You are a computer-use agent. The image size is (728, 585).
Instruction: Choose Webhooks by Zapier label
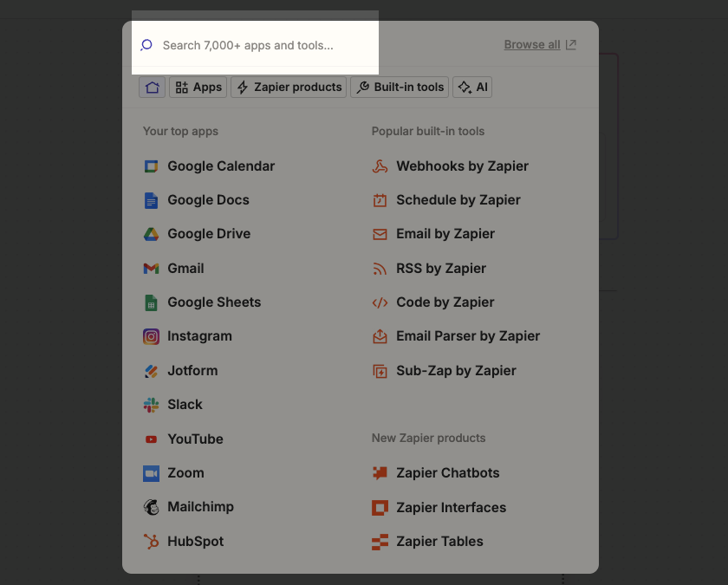click(x=463, y=166)
